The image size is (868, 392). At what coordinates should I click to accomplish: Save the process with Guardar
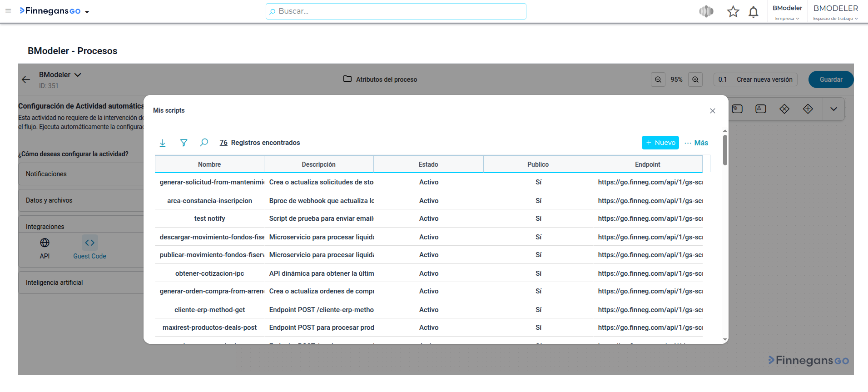831,79
